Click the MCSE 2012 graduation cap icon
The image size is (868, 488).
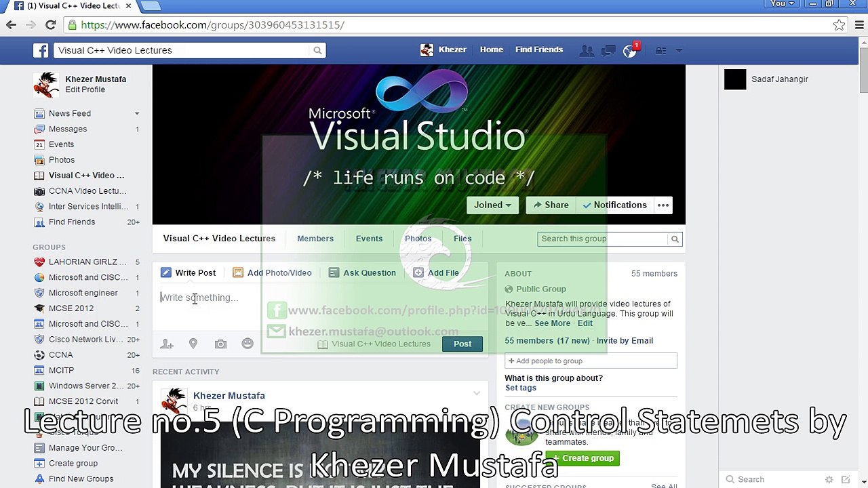39,308
